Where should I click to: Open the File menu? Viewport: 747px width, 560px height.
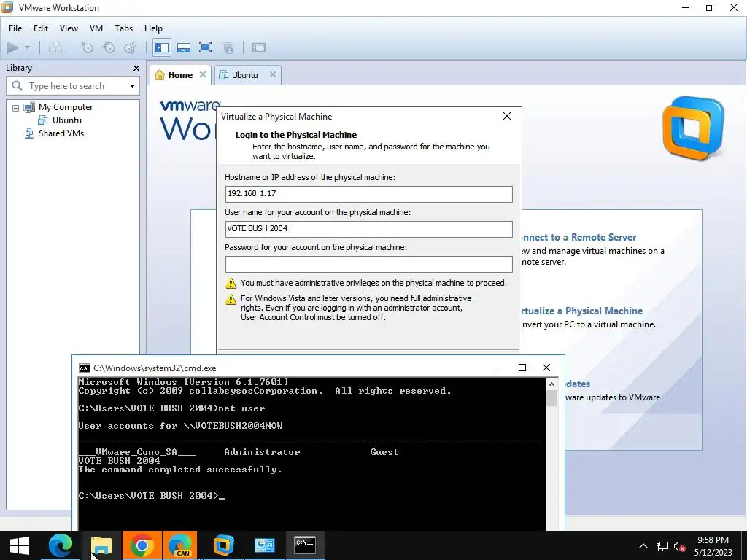click(15, 28)
